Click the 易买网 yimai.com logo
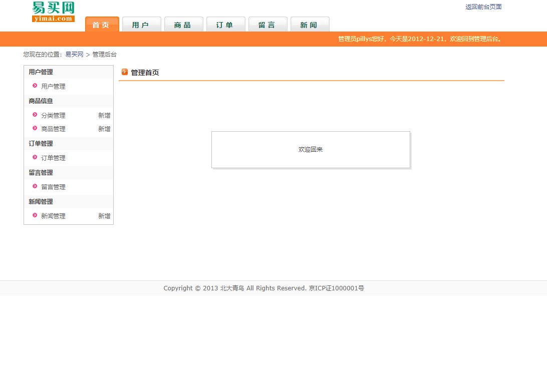Viewport: 547px width, 392px height. (54, 12)
